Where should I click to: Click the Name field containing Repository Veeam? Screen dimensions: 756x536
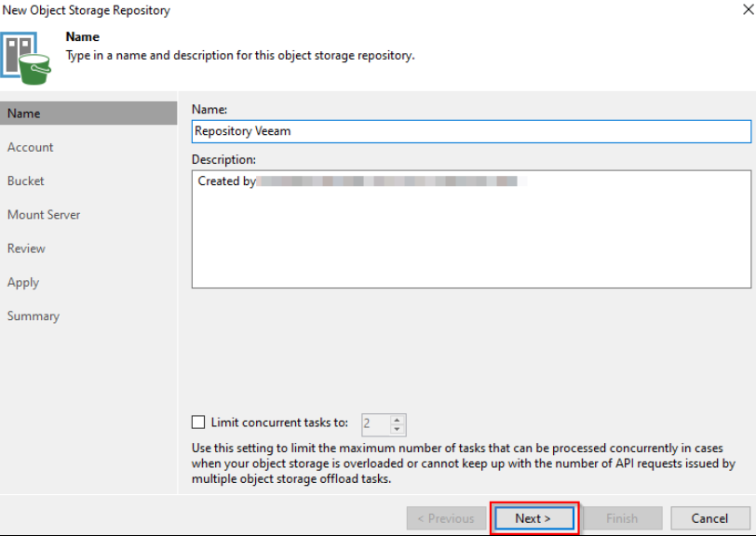pos(470,131)
